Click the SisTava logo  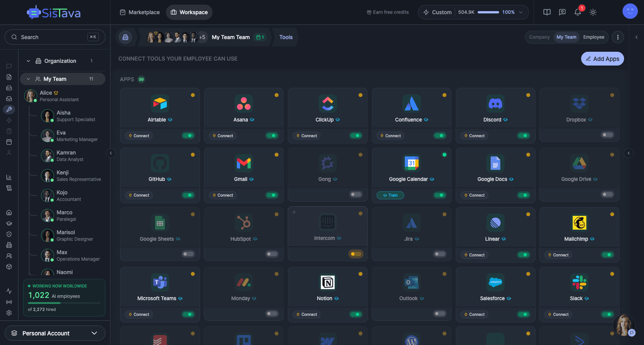(x=54, y=13)
